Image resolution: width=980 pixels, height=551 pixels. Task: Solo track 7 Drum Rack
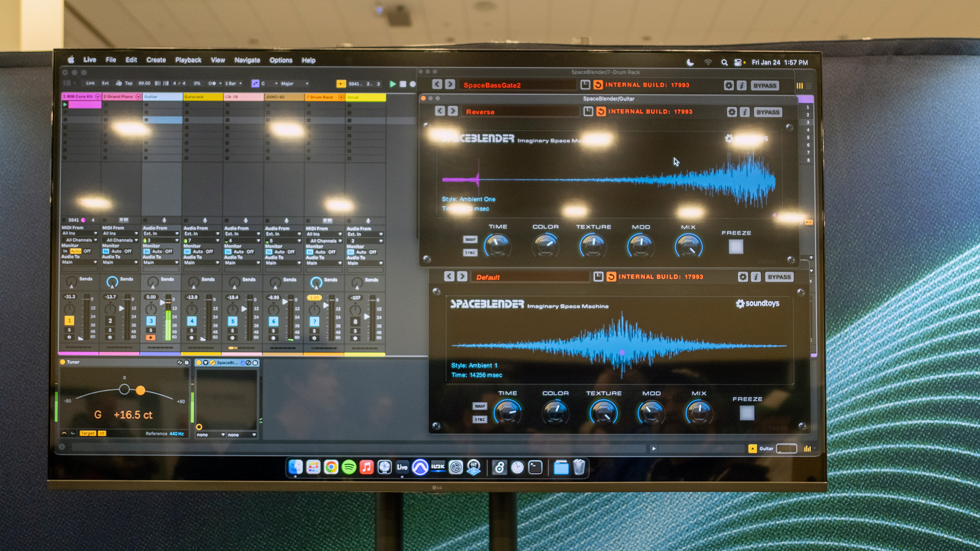(x=314, y=331)
